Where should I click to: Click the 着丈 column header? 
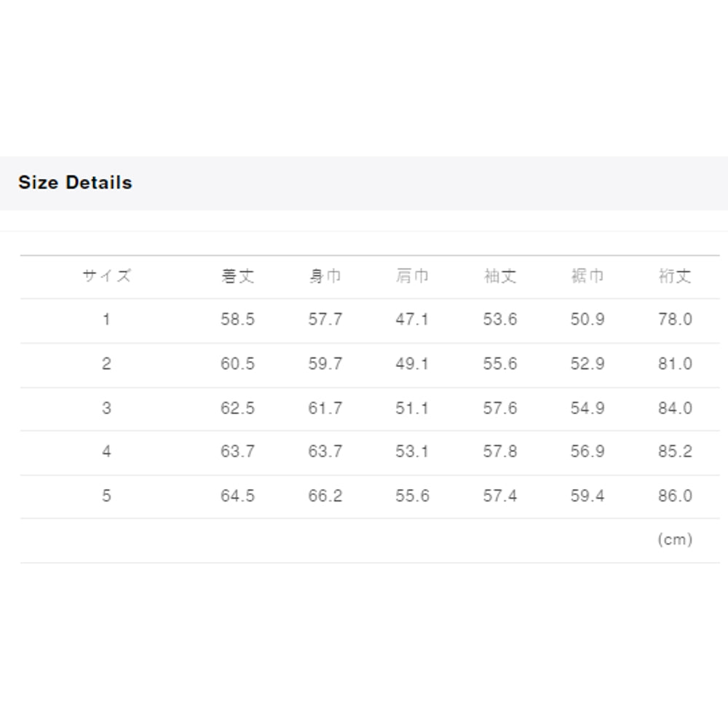click(x=237, y=277)
